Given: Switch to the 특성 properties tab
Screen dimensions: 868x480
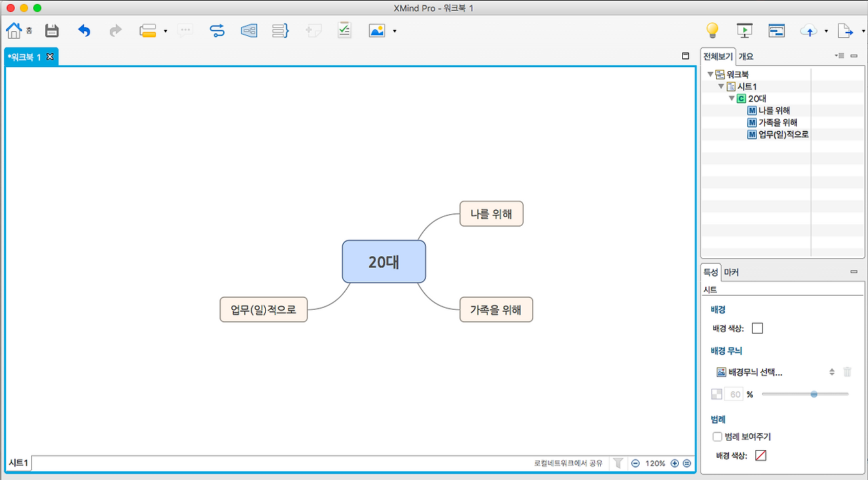Looking at the screenshot, I should click(710, 272).
